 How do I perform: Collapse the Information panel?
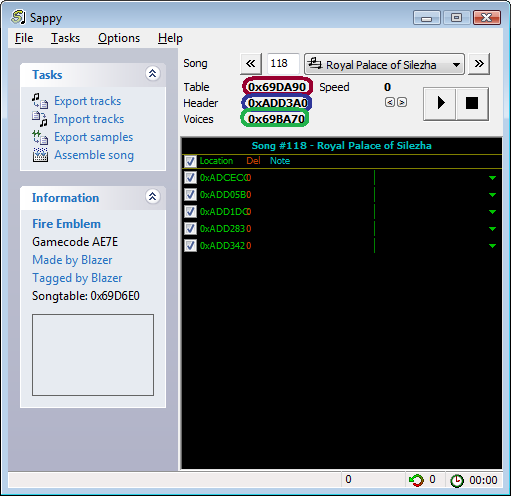coord(153,197)
